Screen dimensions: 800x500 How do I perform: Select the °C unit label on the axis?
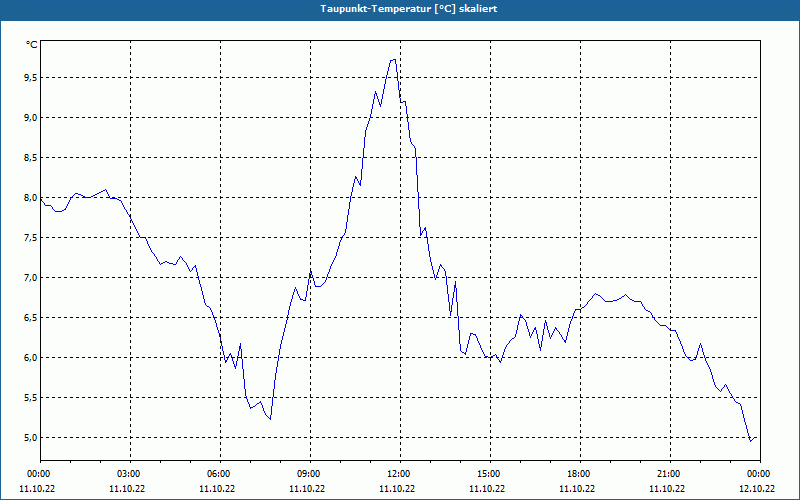point(32,45)
